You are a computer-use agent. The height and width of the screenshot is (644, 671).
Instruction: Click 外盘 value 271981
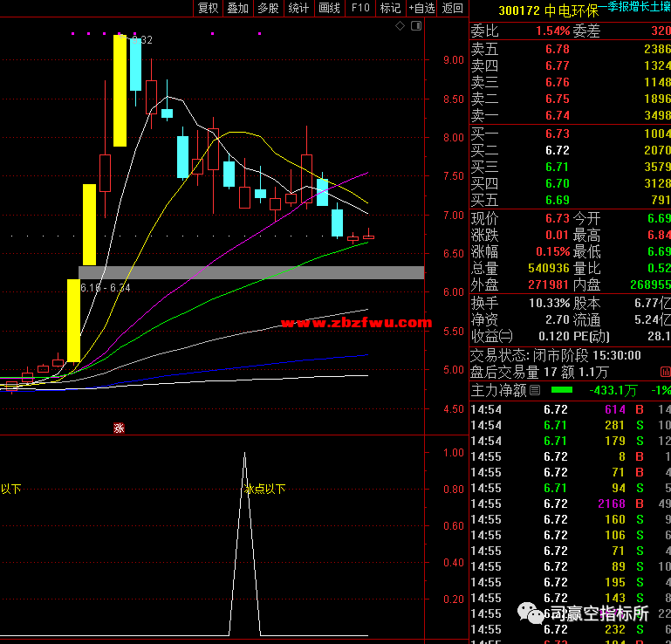coord(549,284)
